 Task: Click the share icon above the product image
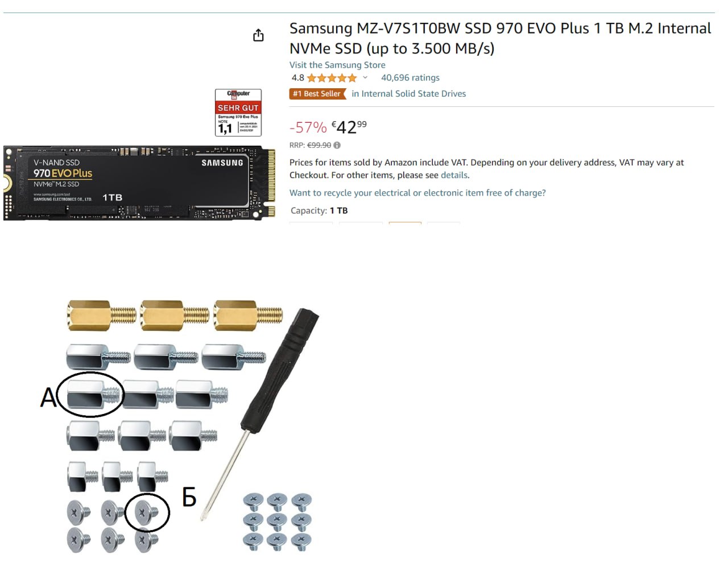tap(258, 35)
